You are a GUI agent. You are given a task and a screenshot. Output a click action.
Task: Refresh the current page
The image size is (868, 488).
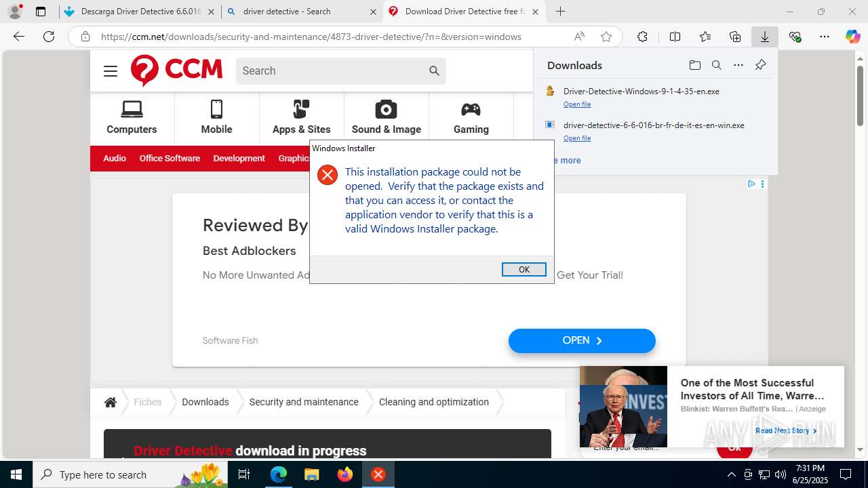49,37
